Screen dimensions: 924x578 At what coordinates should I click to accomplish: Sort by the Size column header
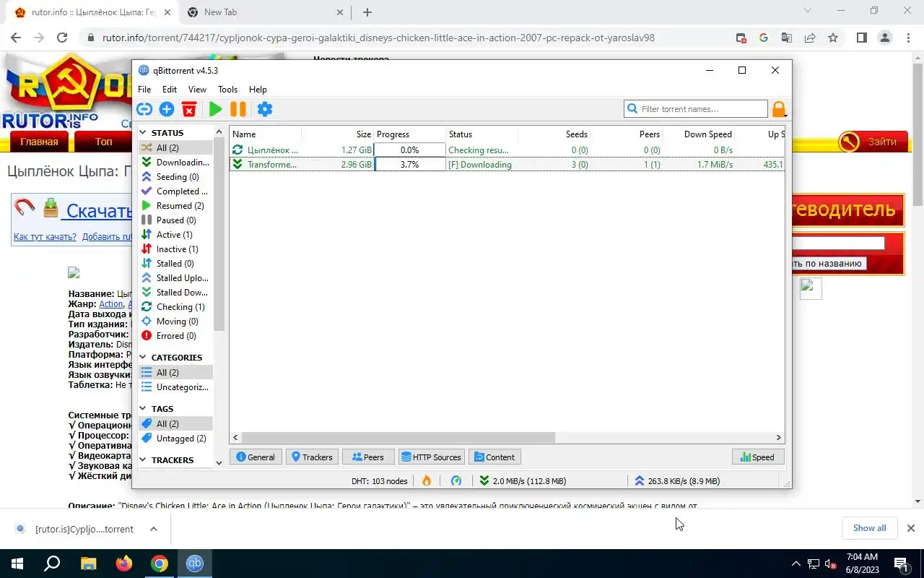point(337,134)
